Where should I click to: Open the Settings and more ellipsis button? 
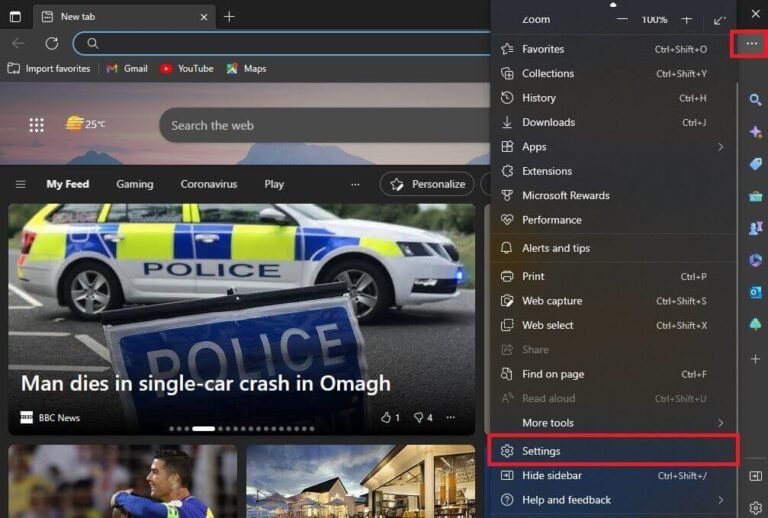tap(751, 44)
